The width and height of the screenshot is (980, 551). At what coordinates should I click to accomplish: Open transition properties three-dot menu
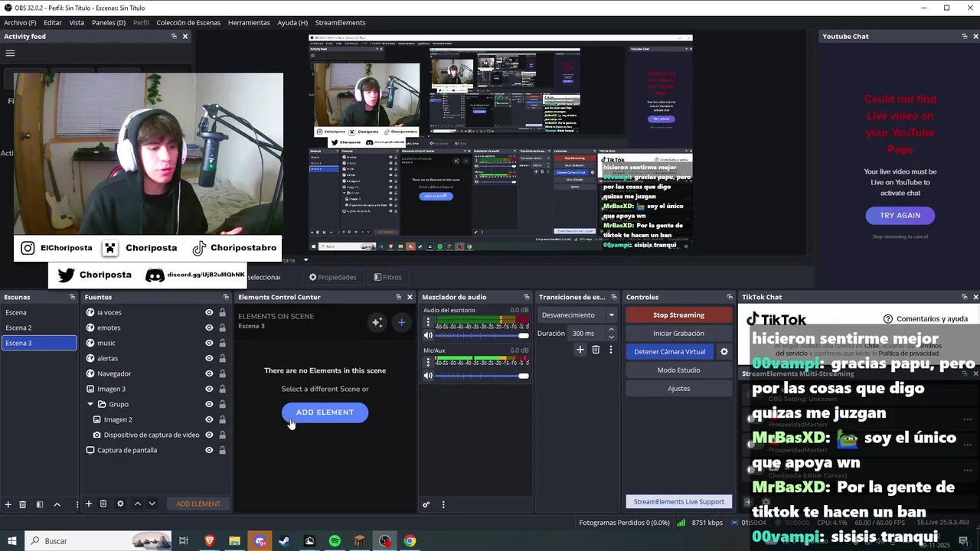tap(610, 350)
